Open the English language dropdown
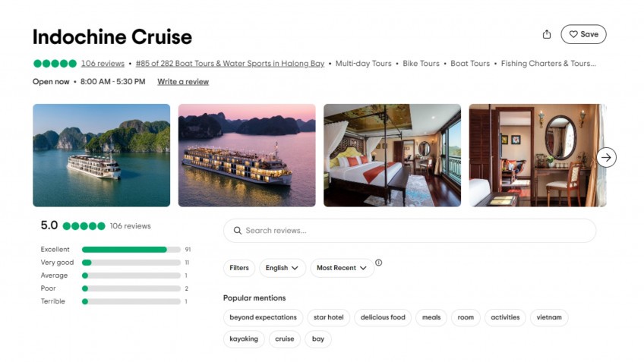The width and height of the screenshot is (644, 362). [283, 268]
